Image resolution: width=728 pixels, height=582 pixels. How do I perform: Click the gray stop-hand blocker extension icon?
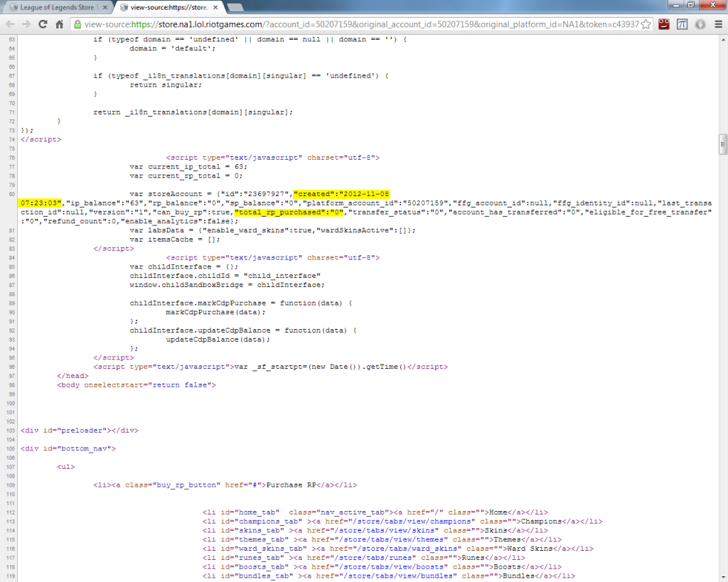click(700, 23)
